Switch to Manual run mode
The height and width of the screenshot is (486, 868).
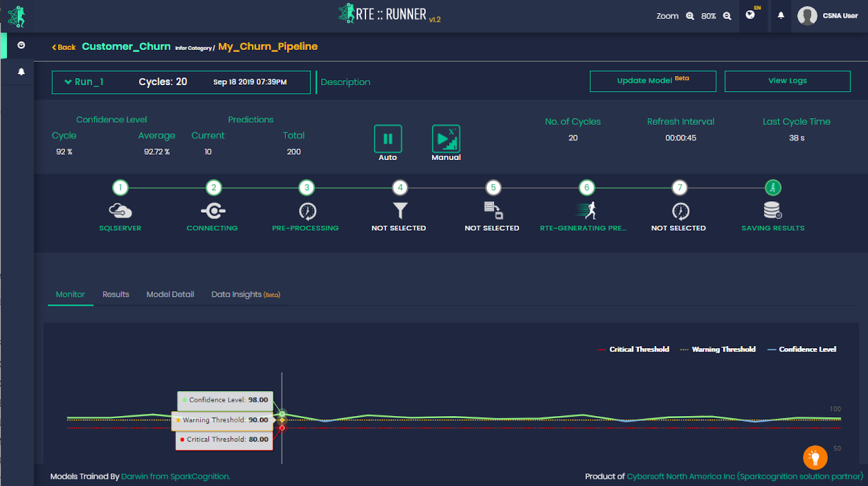pyautogui.click(x=446, y=139)
